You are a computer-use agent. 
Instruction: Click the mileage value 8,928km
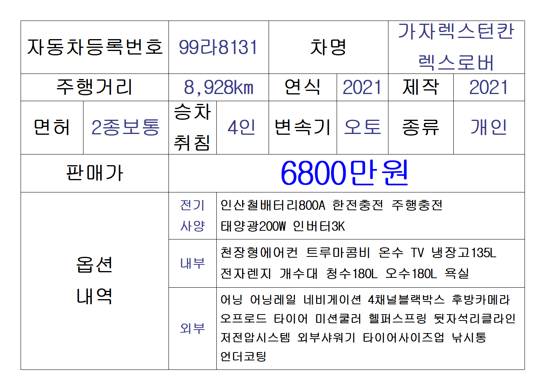coord(218,87)
